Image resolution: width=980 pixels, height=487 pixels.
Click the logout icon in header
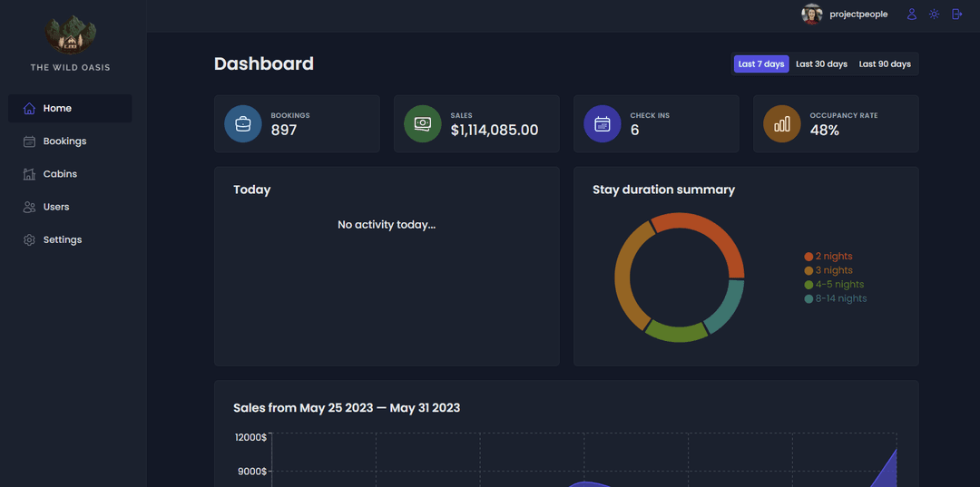click(956, 15)
